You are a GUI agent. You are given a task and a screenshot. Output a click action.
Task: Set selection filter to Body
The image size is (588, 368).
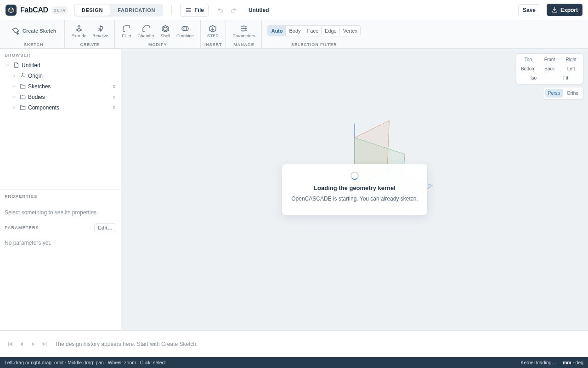[x=295, y=31]
